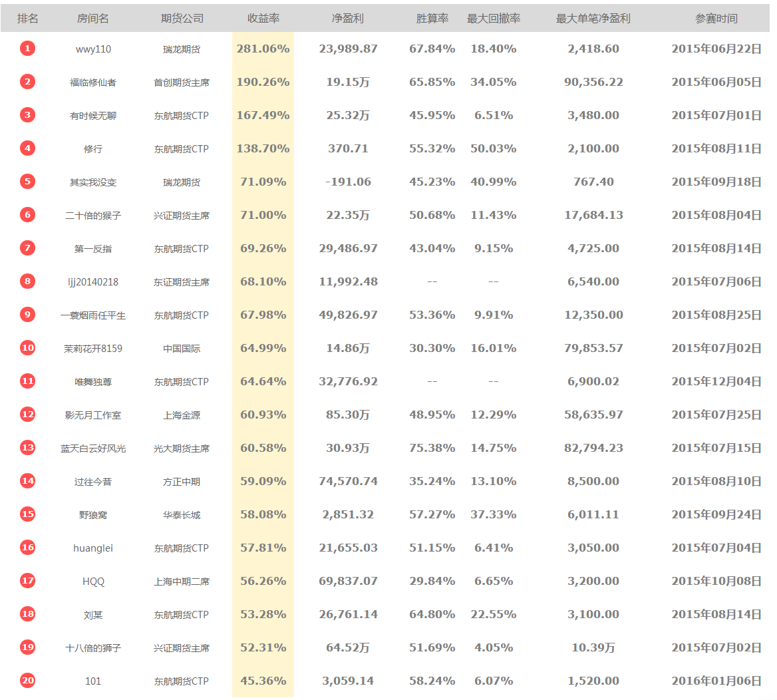The height and width of the screenshot is (700, 777).
Task: Select max single profit 90,356.22
Action: (593, 82)
